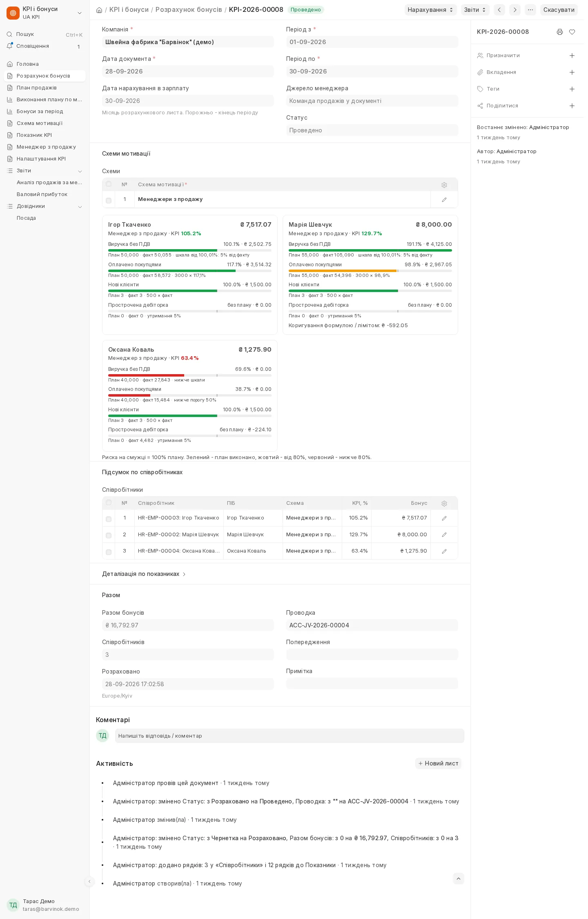Open Бонуси за період sidebar item

(45, 112)
